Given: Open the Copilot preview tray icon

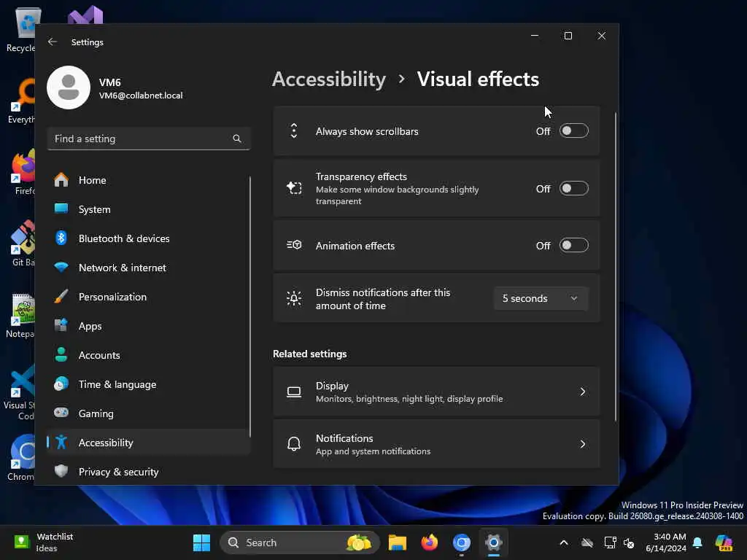Looking at the screenshot, I should click(724, 542).
